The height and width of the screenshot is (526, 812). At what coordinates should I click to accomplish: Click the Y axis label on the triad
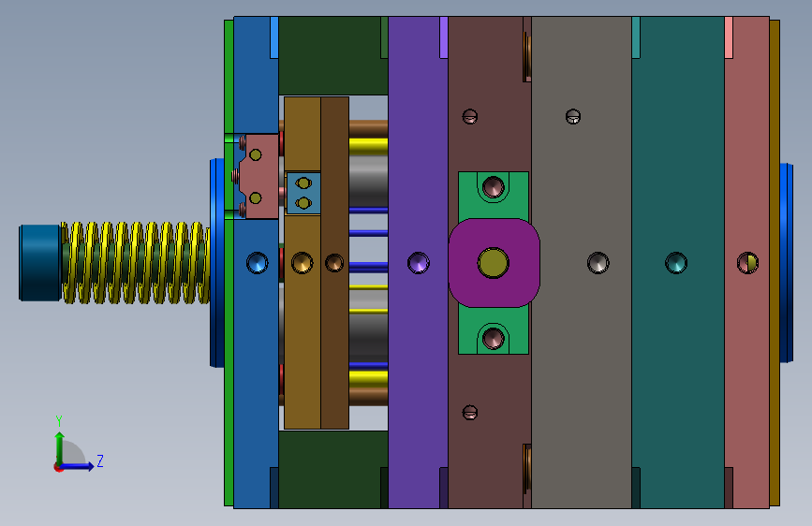pyautogui.click(x=59, y=421)
